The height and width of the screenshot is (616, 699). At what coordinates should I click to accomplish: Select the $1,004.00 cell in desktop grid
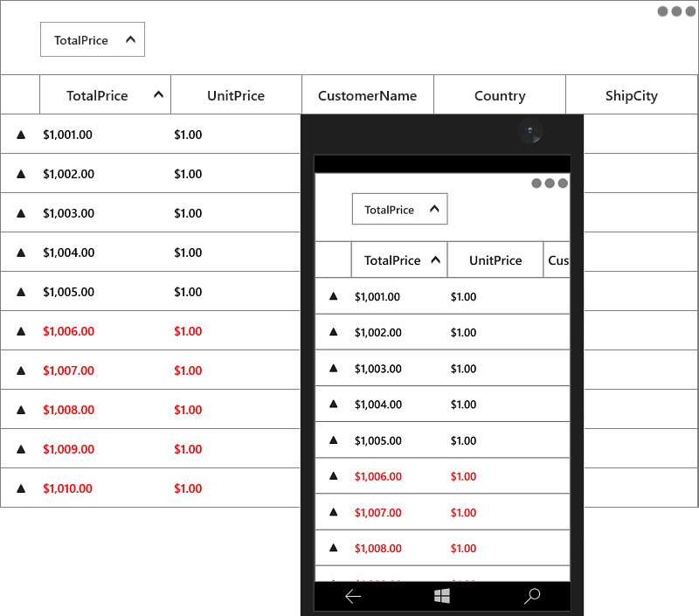click(x=69, y=253)
